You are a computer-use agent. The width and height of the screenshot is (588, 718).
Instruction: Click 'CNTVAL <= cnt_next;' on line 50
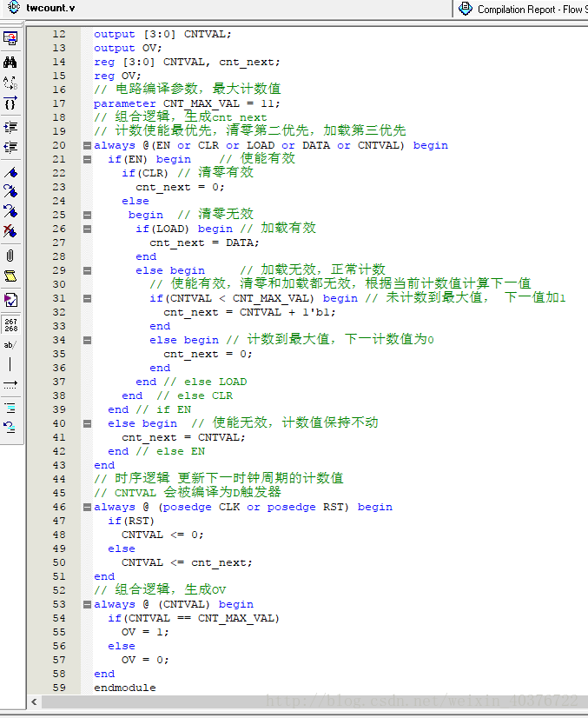tap(187, 562)
